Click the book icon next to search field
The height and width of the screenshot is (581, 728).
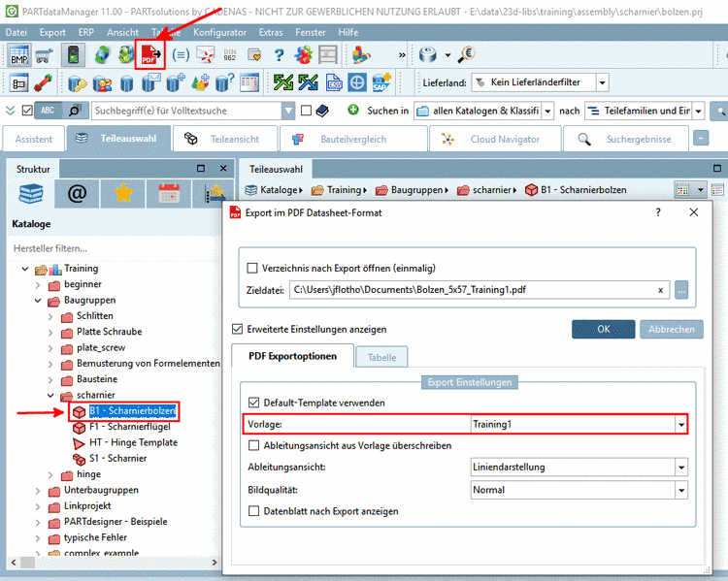point(322,111)
